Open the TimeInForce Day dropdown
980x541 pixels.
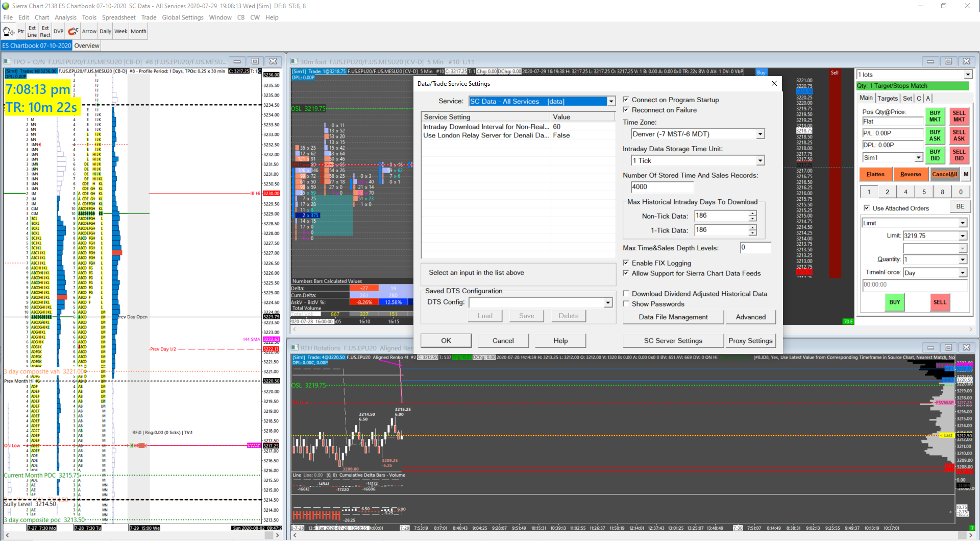coord(962,273)
